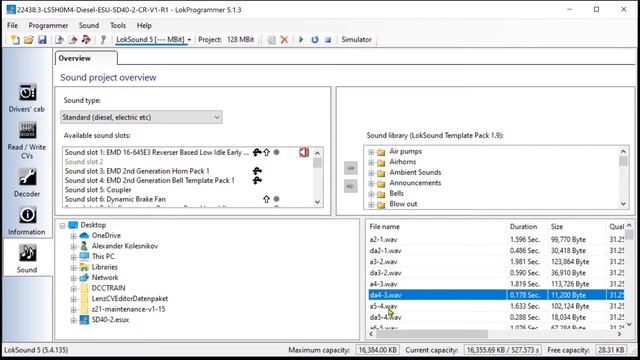Expand the DCCTRAIN folder node
Viewport: 640px width, 360px height.
click(73, 288)
